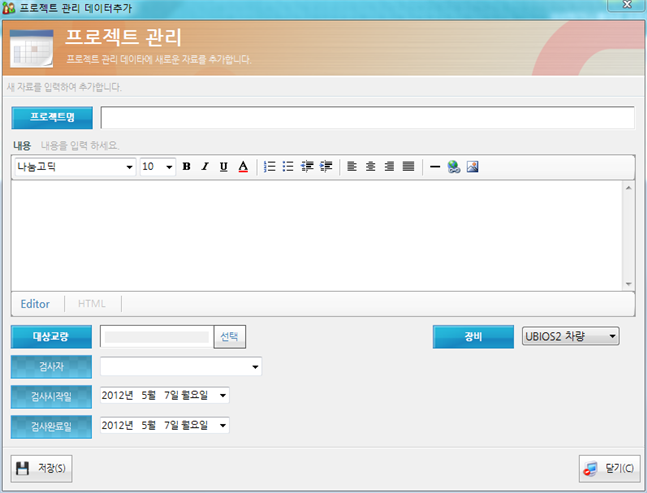Toggle bold formatting in editor toolbar
The height and width of the screenshot is (493, 647).
(x=187, y=167)
